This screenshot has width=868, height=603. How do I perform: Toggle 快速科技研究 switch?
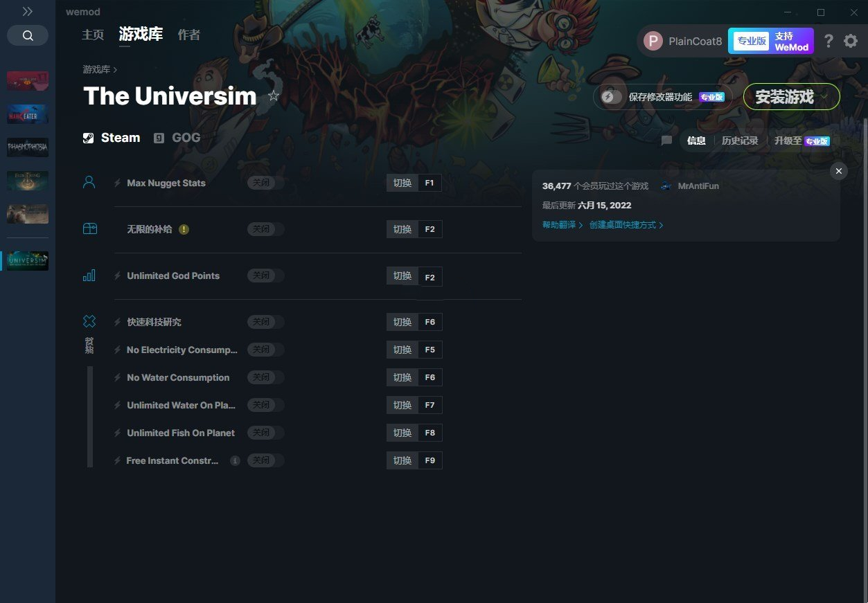[x=266, y=322]
